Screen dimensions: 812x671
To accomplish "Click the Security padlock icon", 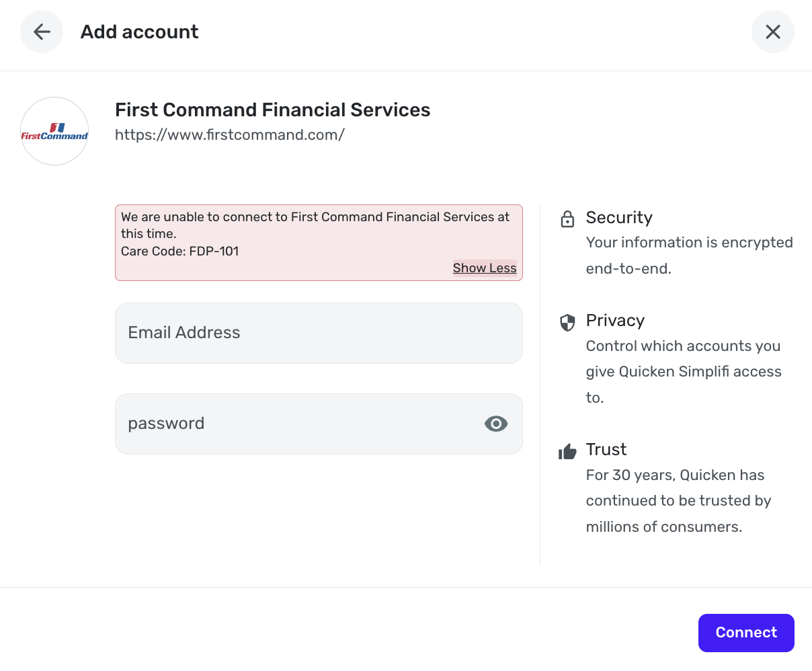I will 567,219.
